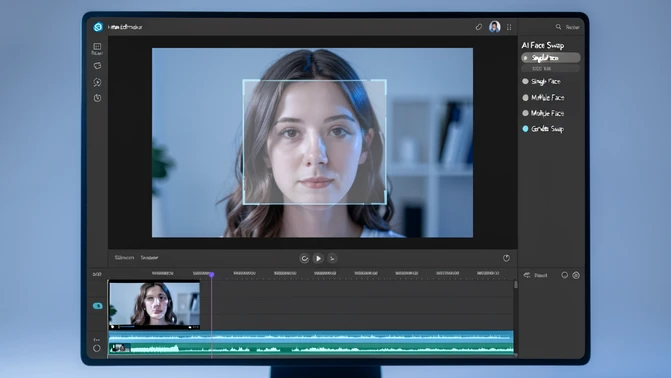Click the time counter at timeline ruler start

(97, 274)
